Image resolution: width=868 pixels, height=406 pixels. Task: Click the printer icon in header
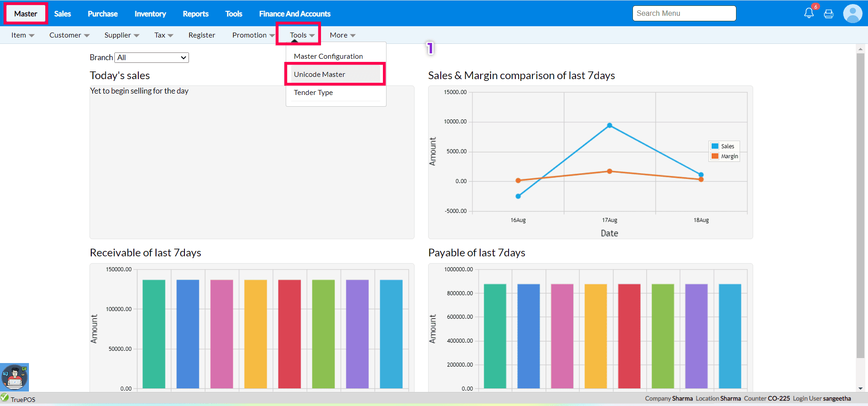pyautogui.click(x=829, y=14)
